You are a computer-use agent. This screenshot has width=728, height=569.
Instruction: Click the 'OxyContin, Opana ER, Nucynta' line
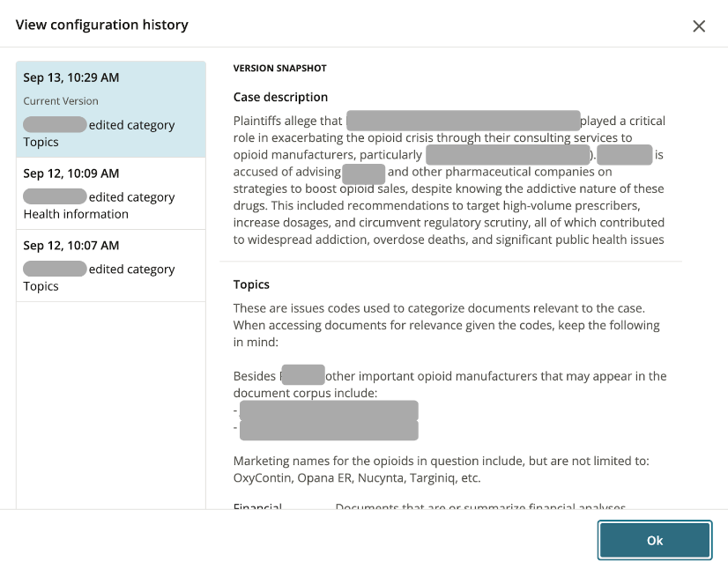[x=357, y=478]
